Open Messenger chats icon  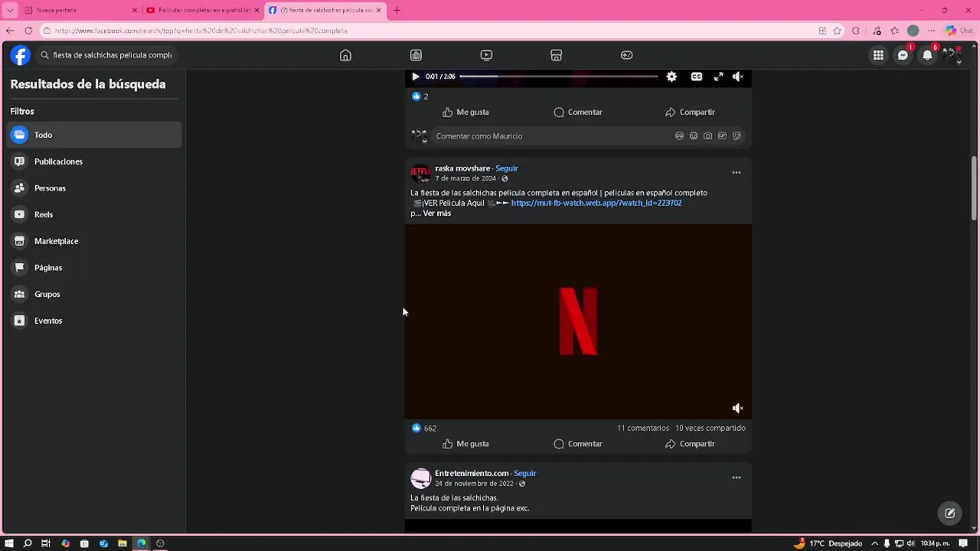[903, 55]
